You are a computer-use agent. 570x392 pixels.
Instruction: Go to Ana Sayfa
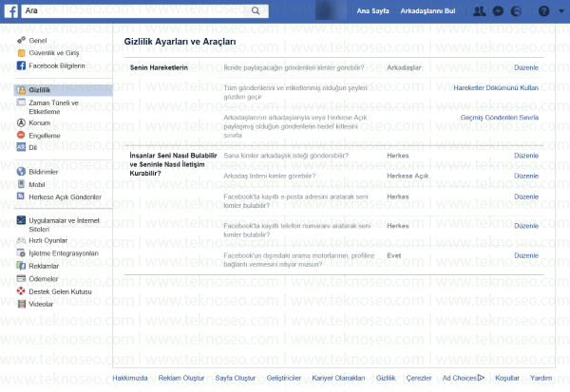click(x=372, y=11)
